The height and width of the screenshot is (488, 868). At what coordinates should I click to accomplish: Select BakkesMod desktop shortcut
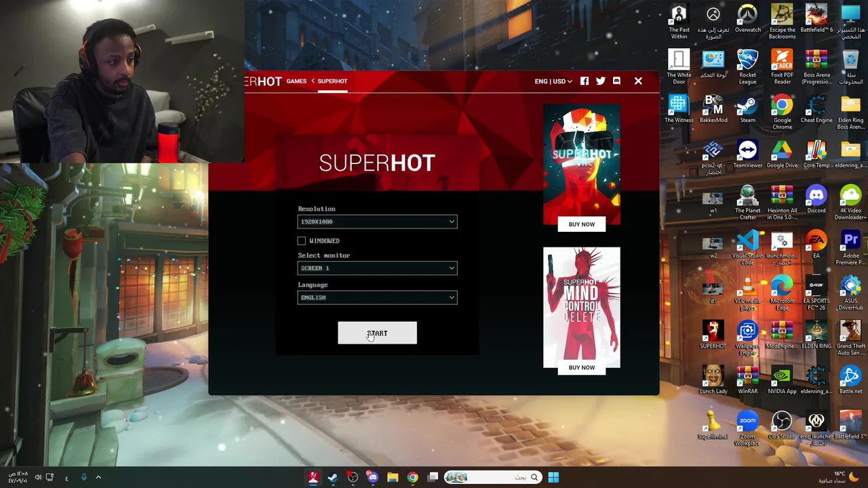(713, 109)
